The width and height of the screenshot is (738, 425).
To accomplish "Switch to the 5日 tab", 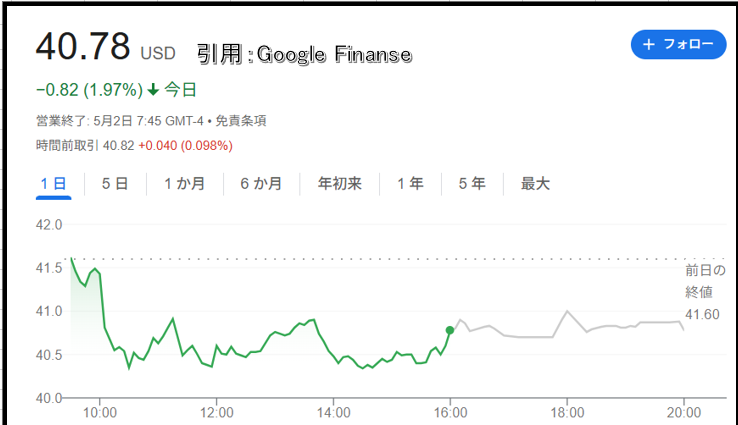I will pos(115,184).
